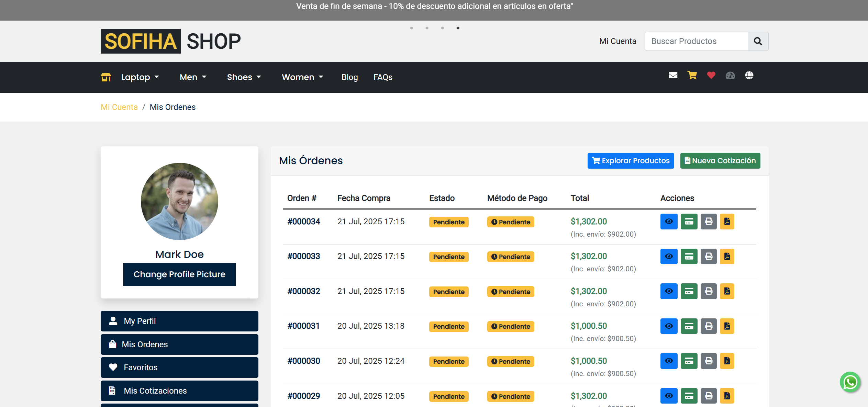The image size is (868, 407).
Task: Pay order #000032 with card icon
Action: pos(689,291)
